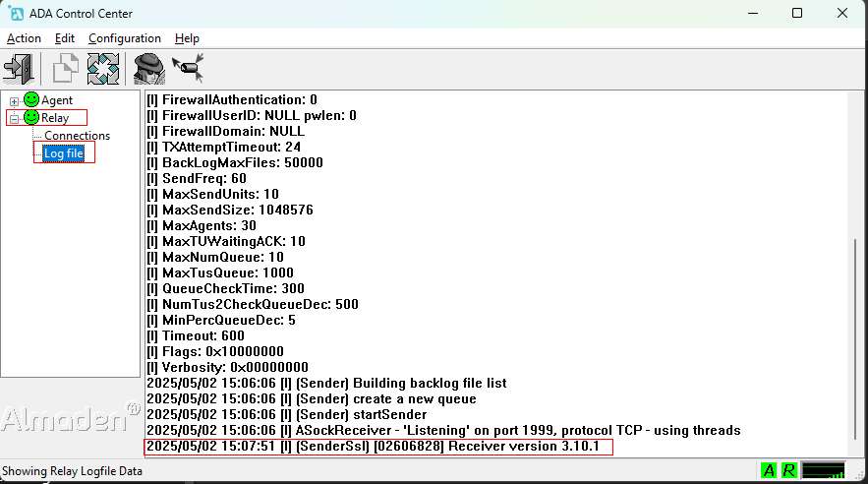Select the Agent tree item

pos(56,100)
